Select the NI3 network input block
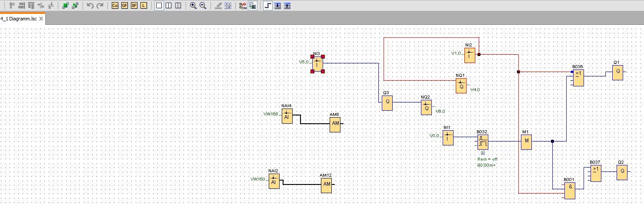Viewport: 644px width, 204px height. coord(317,64)
